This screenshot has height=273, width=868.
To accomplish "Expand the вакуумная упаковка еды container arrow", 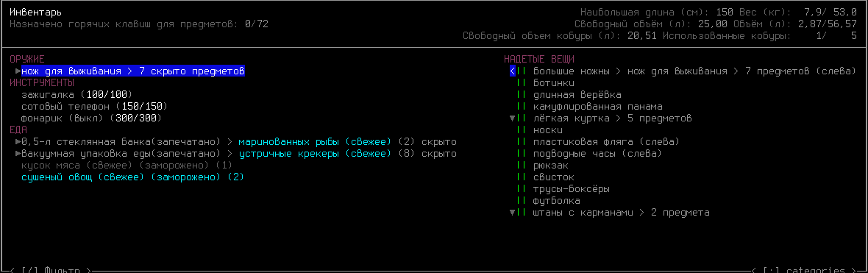I will pos(18,153).
